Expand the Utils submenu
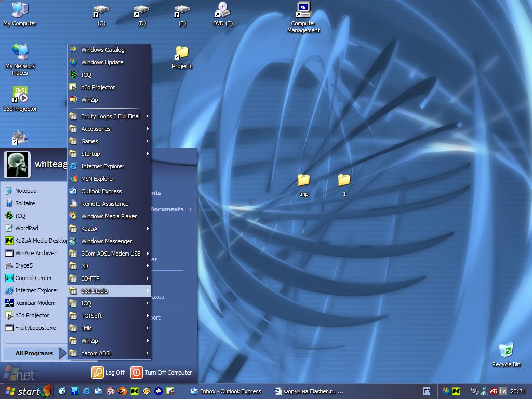The width and height of the screenshot is (532, 399). point(109,328)
